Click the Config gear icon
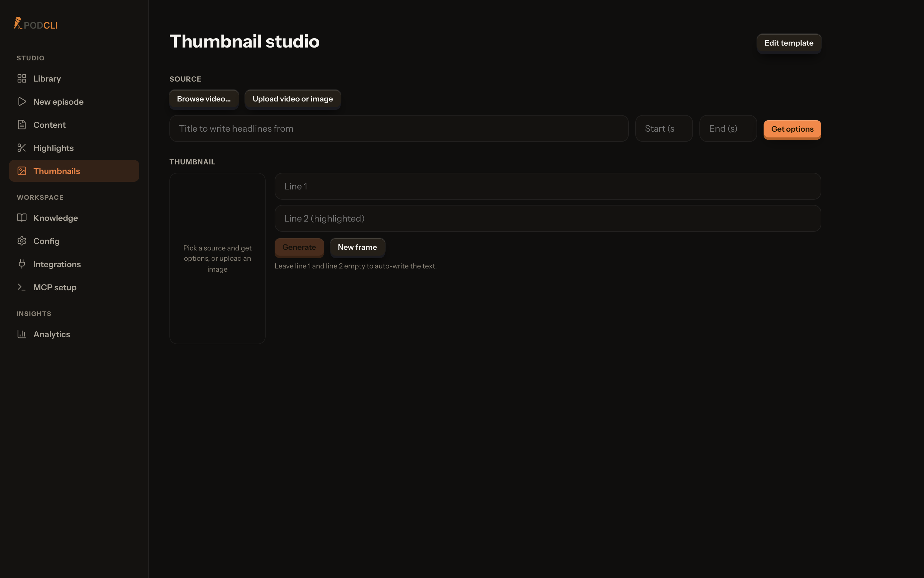Image resolution: width=924 pixels, height=578 pixels. [x=22, y=241]
